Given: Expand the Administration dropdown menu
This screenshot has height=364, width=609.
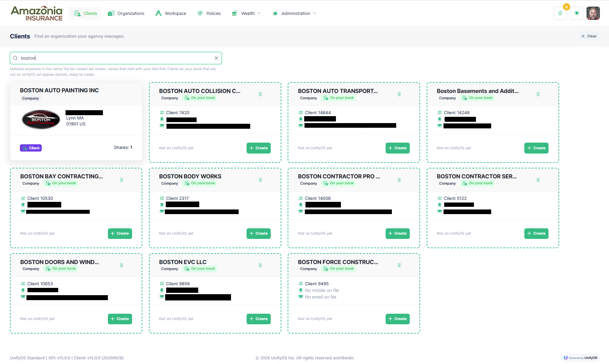Looking at the screenshot, I should tap(294, 13).
